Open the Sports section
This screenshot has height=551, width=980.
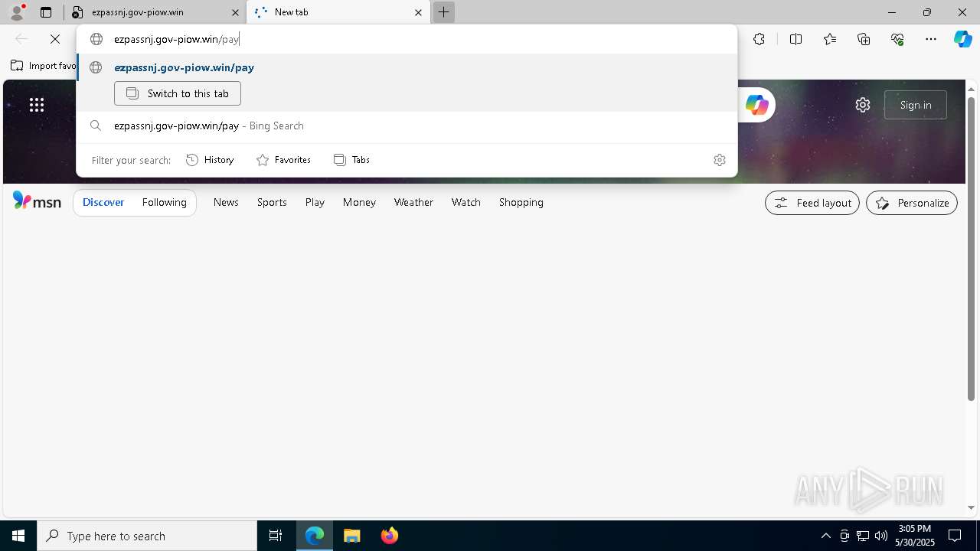point(272,202)
